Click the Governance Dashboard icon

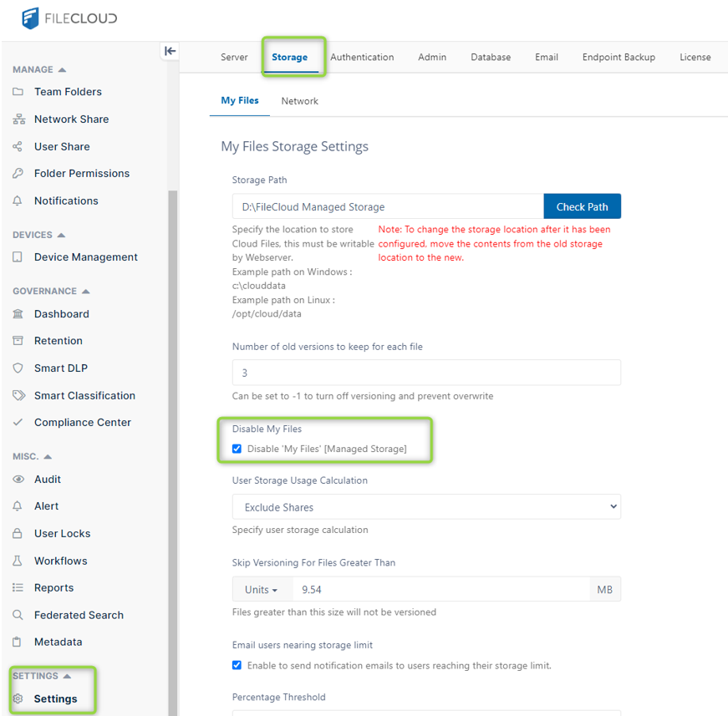tap(18, 314)
